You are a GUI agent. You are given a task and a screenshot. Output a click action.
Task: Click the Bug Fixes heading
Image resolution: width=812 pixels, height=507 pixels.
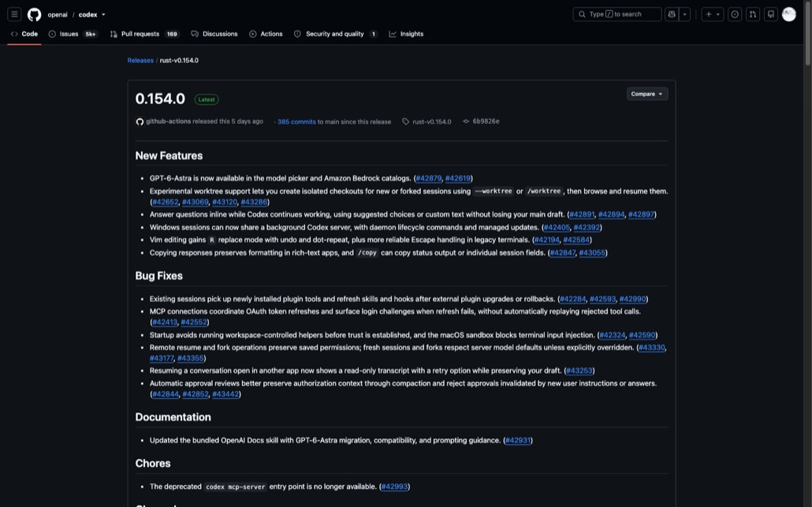point(159,276)
